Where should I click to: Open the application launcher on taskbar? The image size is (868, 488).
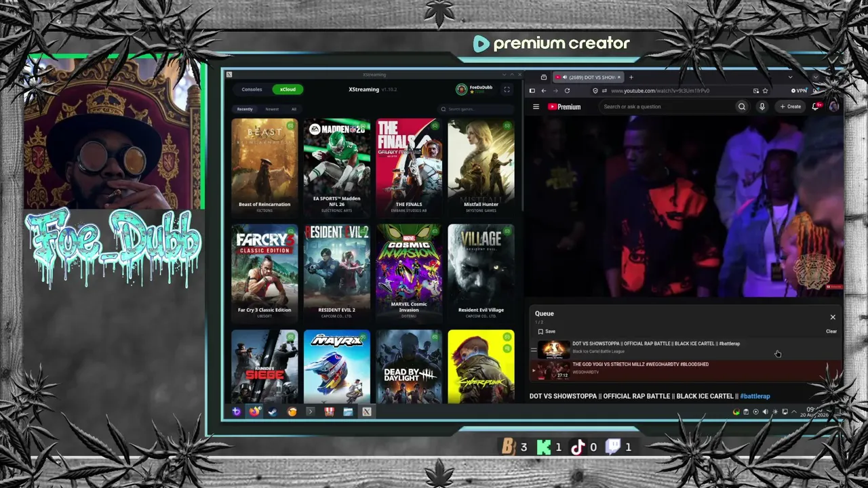(236, 411)
